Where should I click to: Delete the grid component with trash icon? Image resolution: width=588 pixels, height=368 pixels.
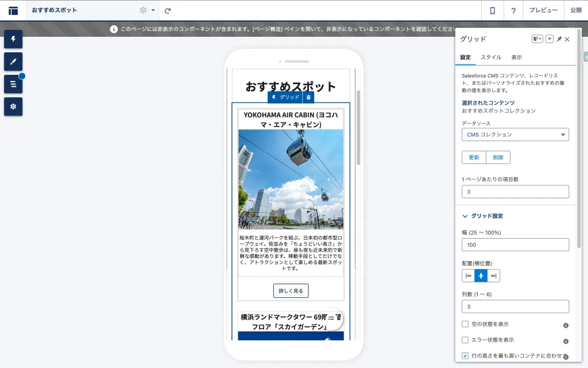coord(308,97)
